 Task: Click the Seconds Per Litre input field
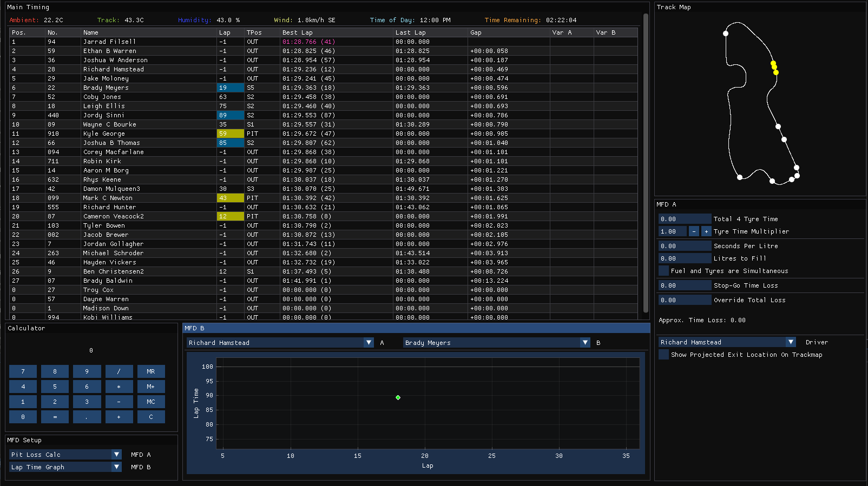tap(684, 246)
